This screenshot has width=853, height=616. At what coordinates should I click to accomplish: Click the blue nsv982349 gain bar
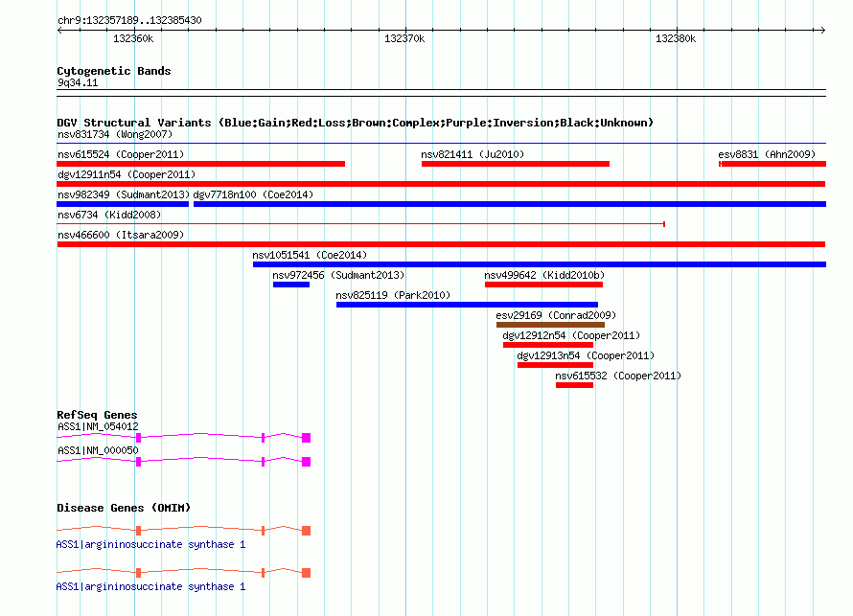[x=123, y=204]
